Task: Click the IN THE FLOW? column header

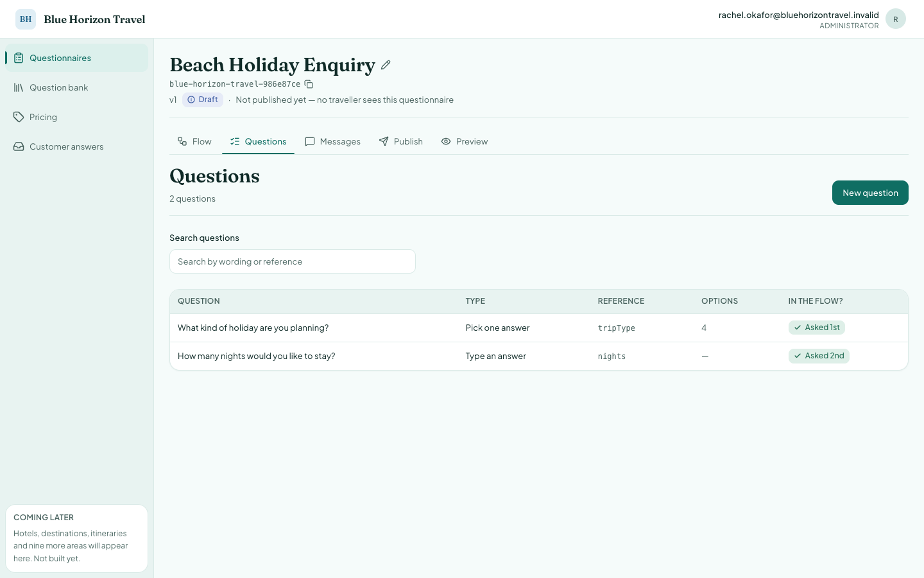Action: coord(816,301)
